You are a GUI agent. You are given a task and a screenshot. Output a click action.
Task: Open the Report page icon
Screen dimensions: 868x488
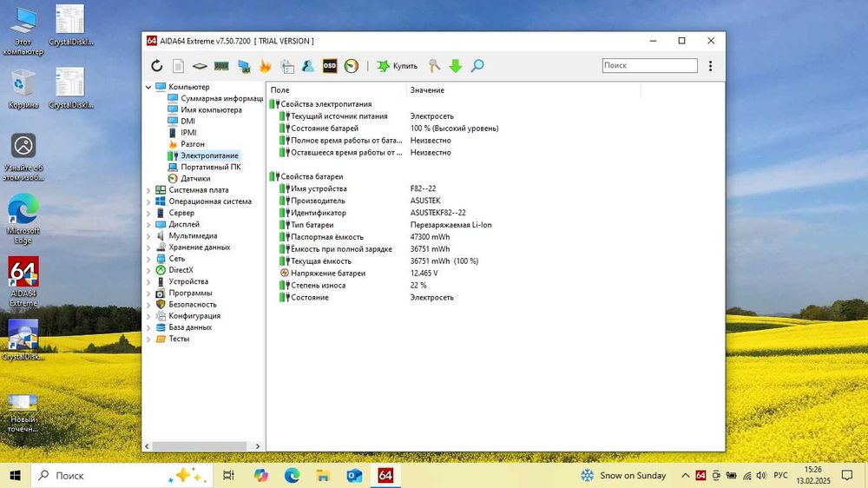pyautogui.click(x=178, y=66)
